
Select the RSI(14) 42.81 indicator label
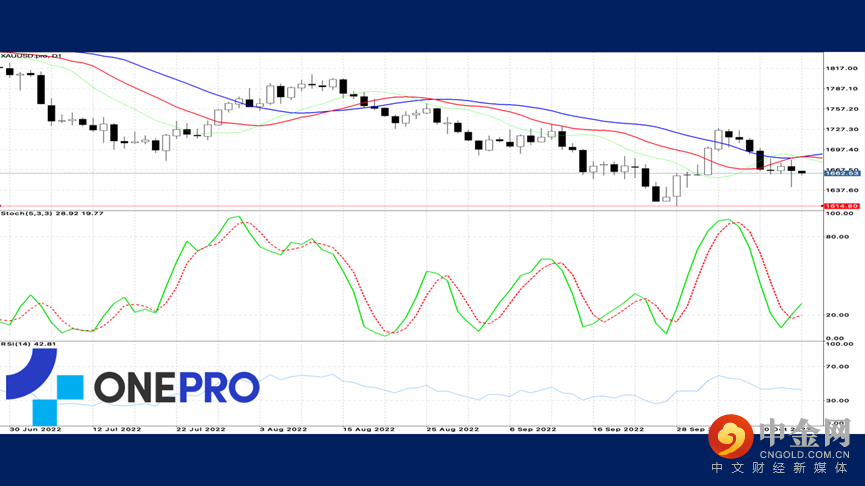(28, 344)
